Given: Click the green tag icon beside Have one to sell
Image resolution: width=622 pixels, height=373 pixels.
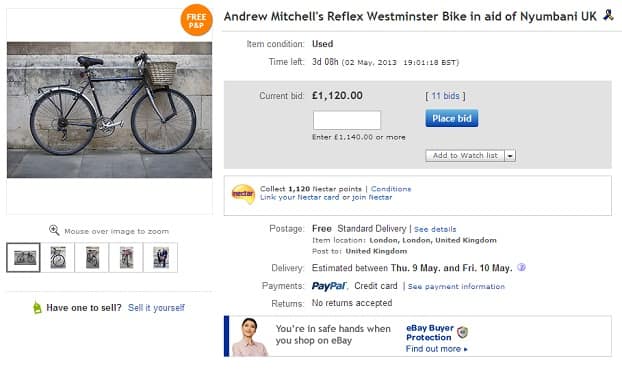Looking at the screenshot, I should 37,308.
